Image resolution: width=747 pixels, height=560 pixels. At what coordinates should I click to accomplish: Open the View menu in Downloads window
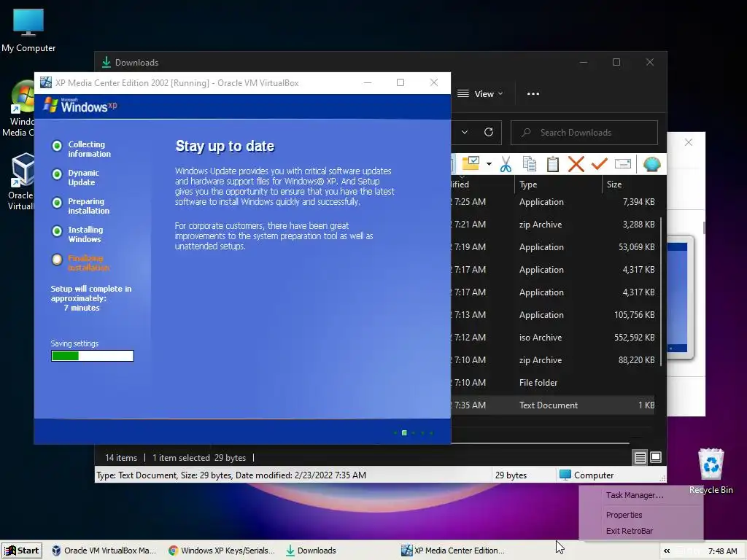[480, 94]
